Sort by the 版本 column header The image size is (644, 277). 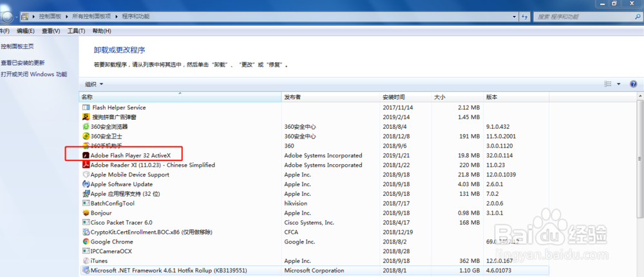516,97
